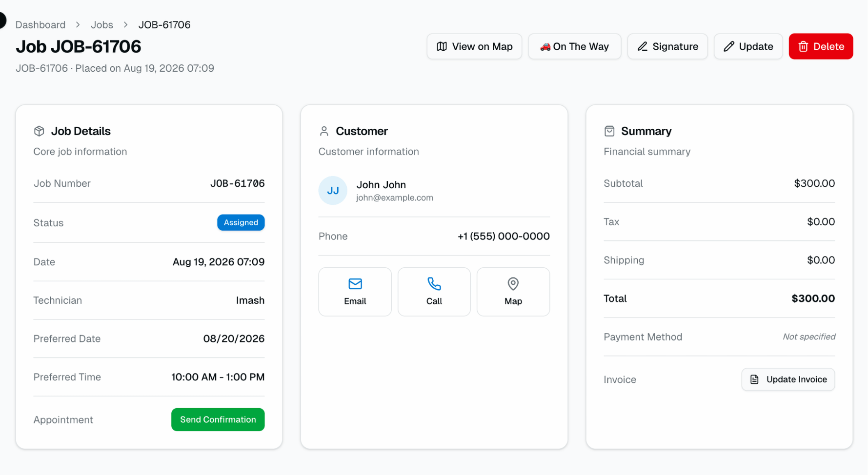
Task: Open the Signature capture button
Action: pyautogui.click(x=667, y=46)
